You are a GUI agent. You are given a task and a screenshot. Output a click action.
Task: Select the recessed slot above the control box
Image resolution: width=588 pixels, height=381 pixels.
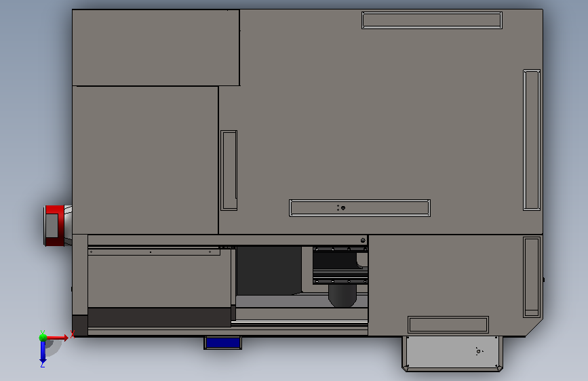point(448,325)
